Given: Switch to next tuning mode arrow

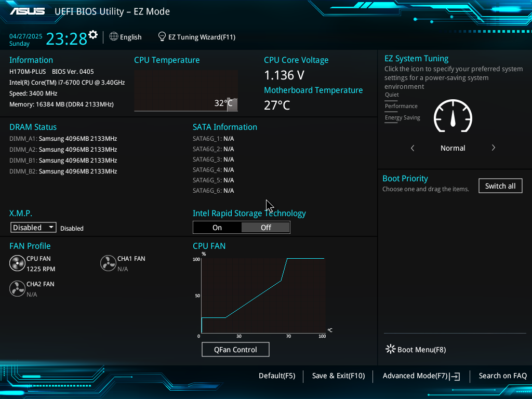Looking at the screenshot, I should [494, 148].
